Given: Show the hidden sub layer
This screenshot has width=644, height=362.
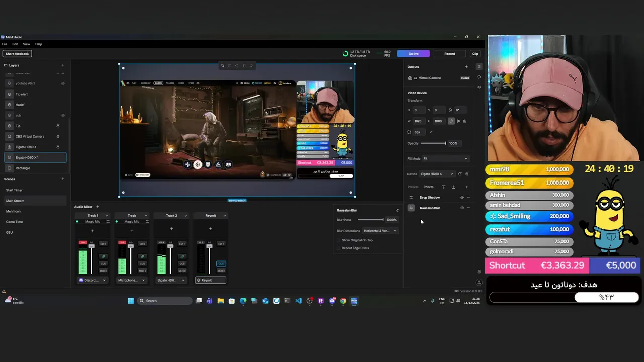Looking at the screenshot, I should [63, 115].
